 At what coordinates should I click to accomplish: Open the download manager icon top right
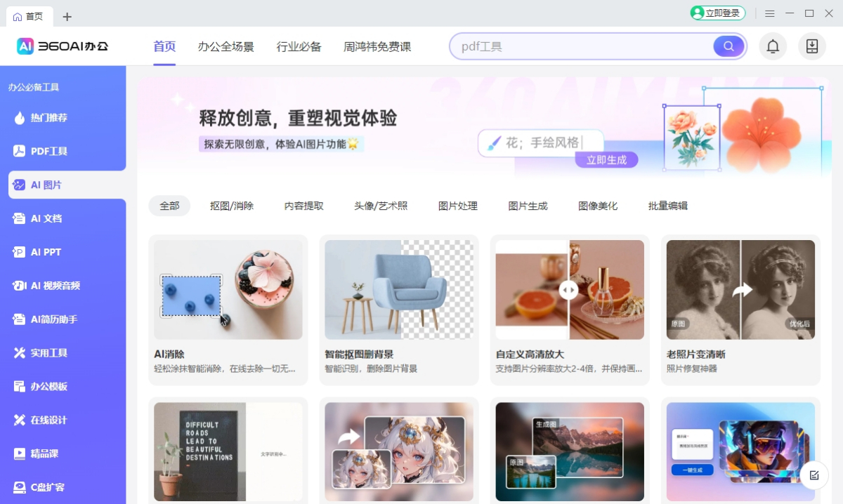(812, 46)
